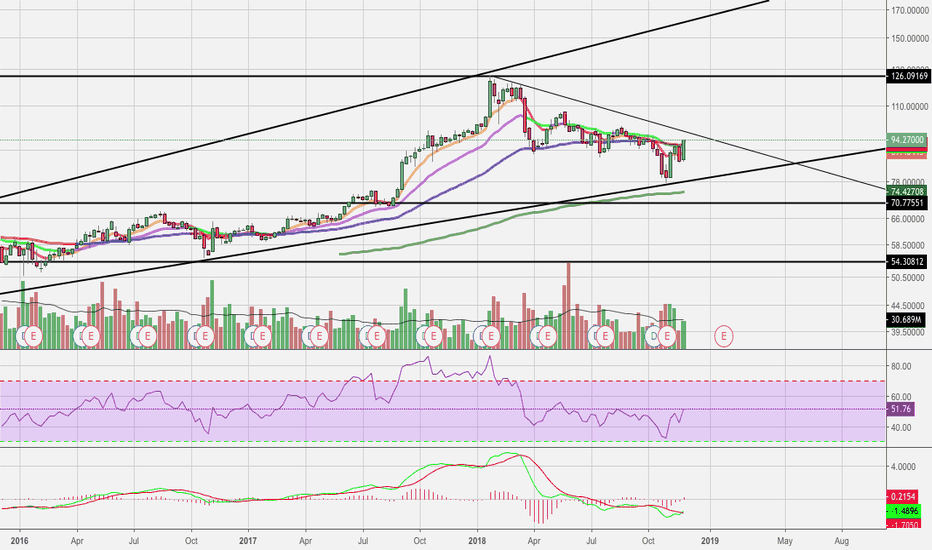
Task: Click the 170.00000 price scale label
Action: pyautogui.click(x=909, y=10)
